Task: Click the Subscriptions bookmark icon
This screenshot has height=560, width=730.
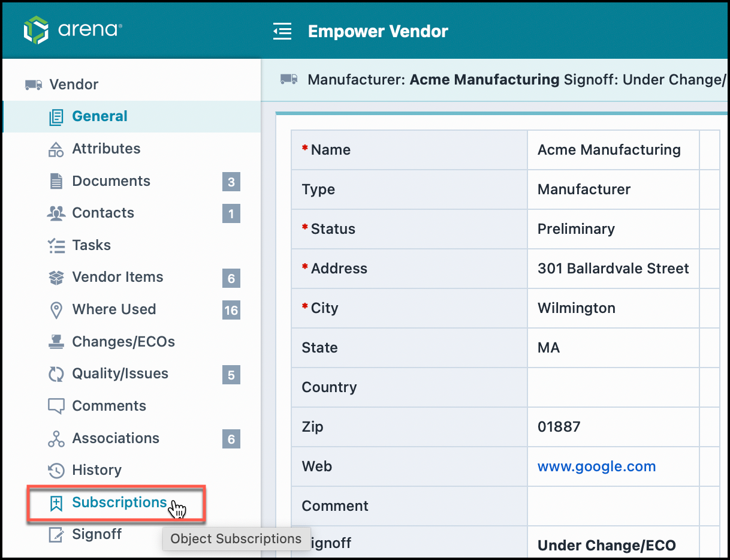Action: (56, 503)
